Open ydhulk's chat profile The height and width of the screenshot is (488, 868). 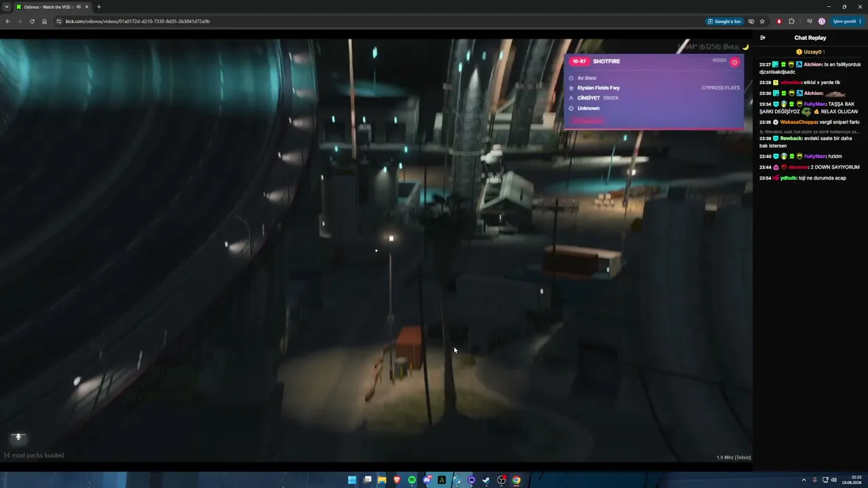[789, 178]
